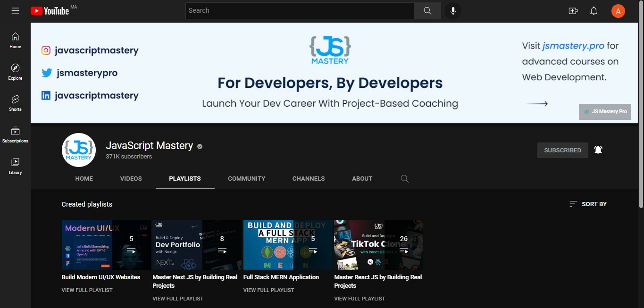Click the verified badge beside channel name
This screenshot has width=644, height=308.
click(x=200, y=147)
